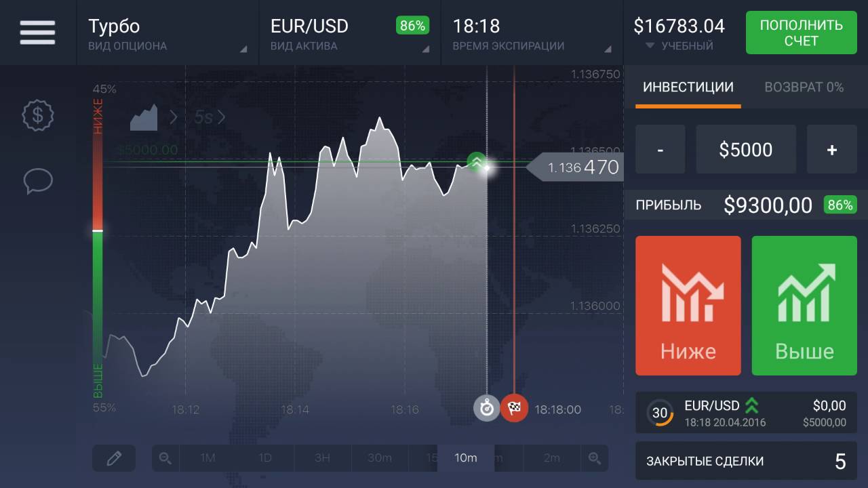Select the 10m timeframe
Viewport: 868px width, 488px height.
465,458
